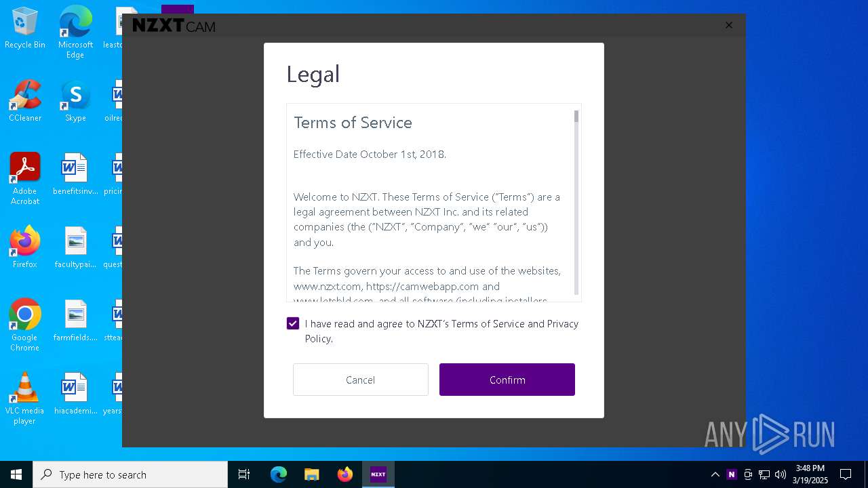868x488 pixels.
Task: Open the notification center
Action: 846,474
